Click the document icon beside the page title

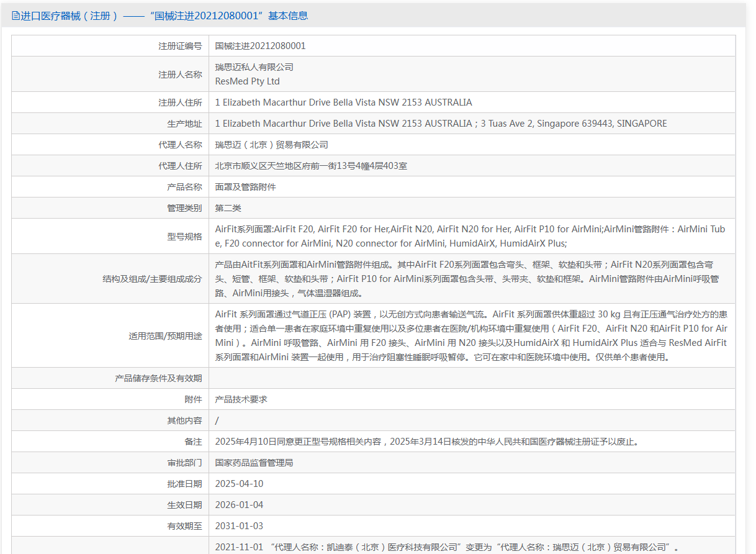pos(16,16)
